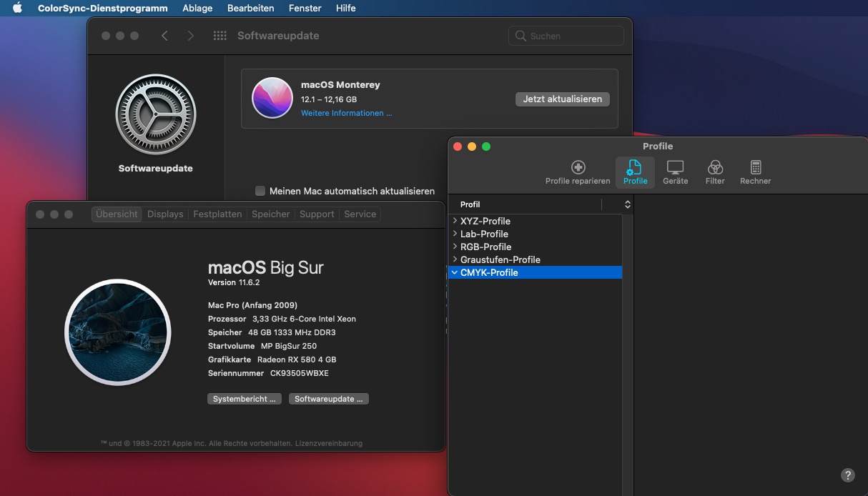868x496 pixels.
Task: Select Profile reparieren toolbar icon
Action: [x=578, y=172]
